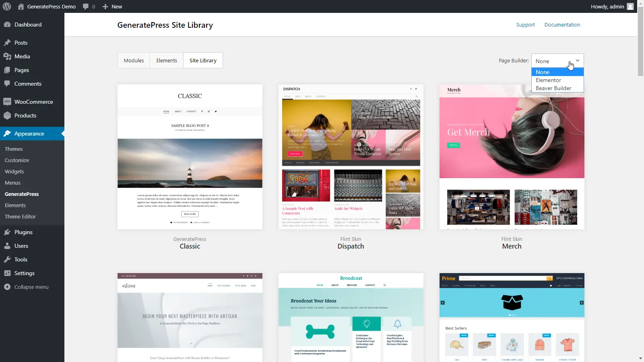
Task: Click the Comments bubble icon in sidebar
Action: (7, 84)
